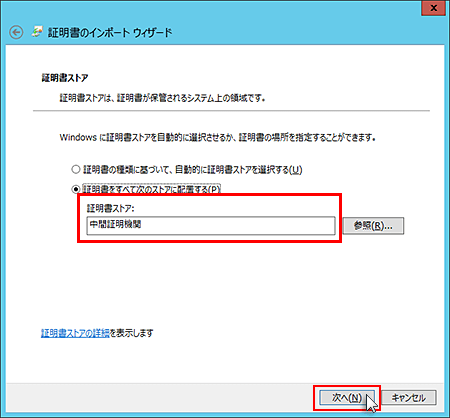The height and width of the screenshot is (418, 450).
Task: Focus the 中間証明機関 certificate store field
Action: 211,226
